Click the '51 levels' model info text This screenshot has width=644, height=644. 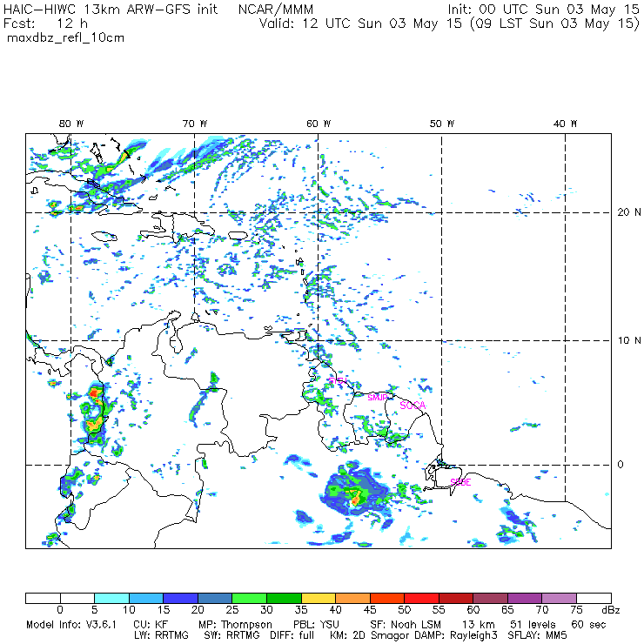tap(533, 625)
